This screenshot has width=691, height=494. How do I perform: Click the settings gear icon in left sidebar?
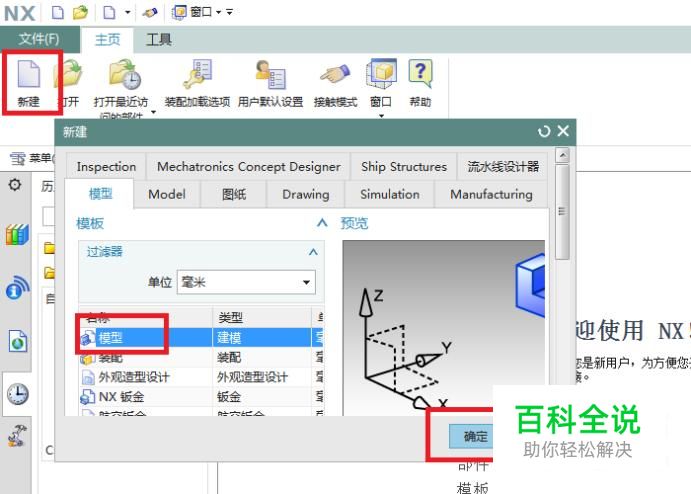coord(15,184)
